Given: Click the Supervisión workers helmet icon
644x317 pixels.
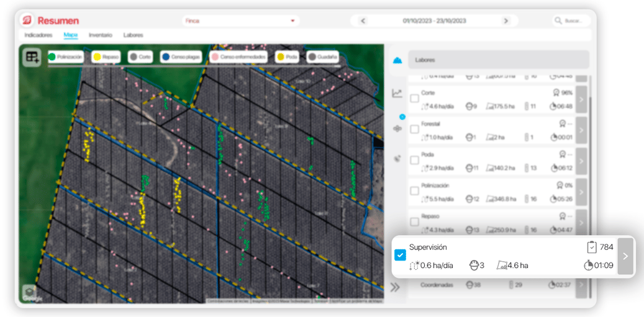Looking at the screenshot, I should [474, 266].
